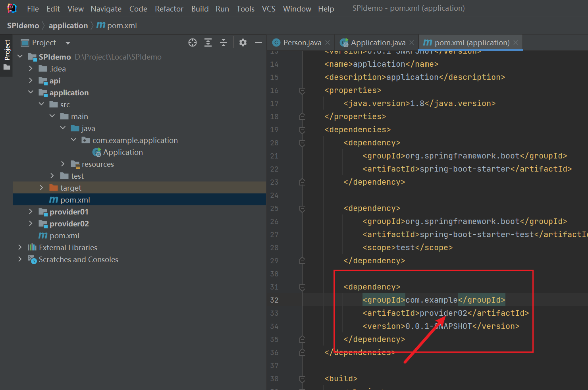Open the Tools menu
Image resolution: width=588 pixels, height=390 pixels.
pyautogui.click(x=245, y=9)
